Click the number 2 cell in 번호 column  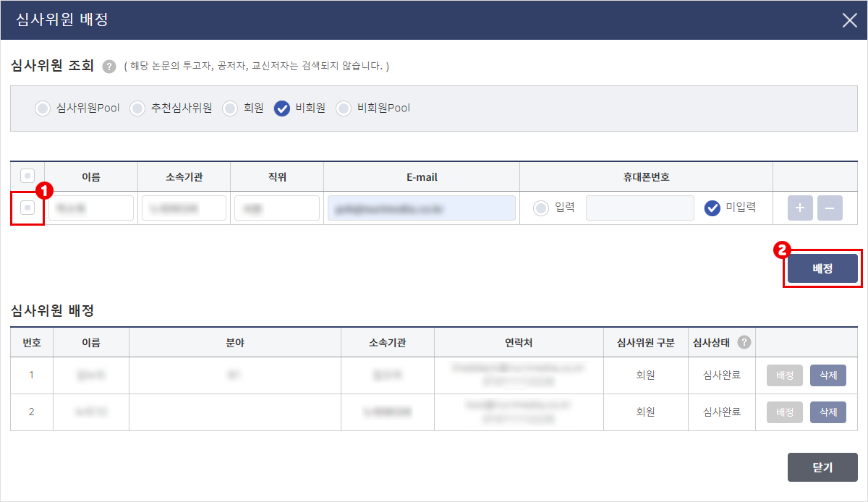pos(31,412)
